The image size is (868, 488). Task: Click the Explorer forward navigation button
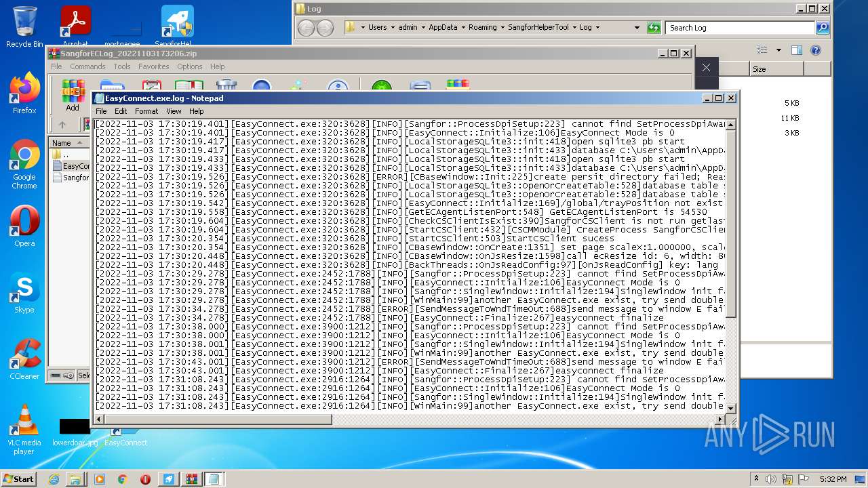[x=325, y=28]
